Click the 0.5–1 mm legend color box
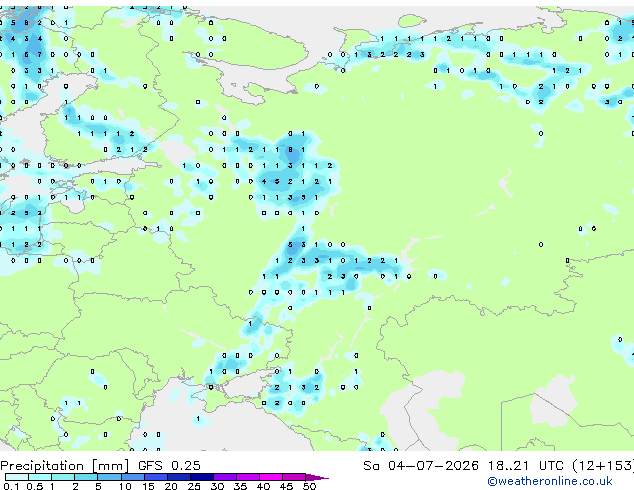Screen dimensions: 634x490 (x=40, y=477)
